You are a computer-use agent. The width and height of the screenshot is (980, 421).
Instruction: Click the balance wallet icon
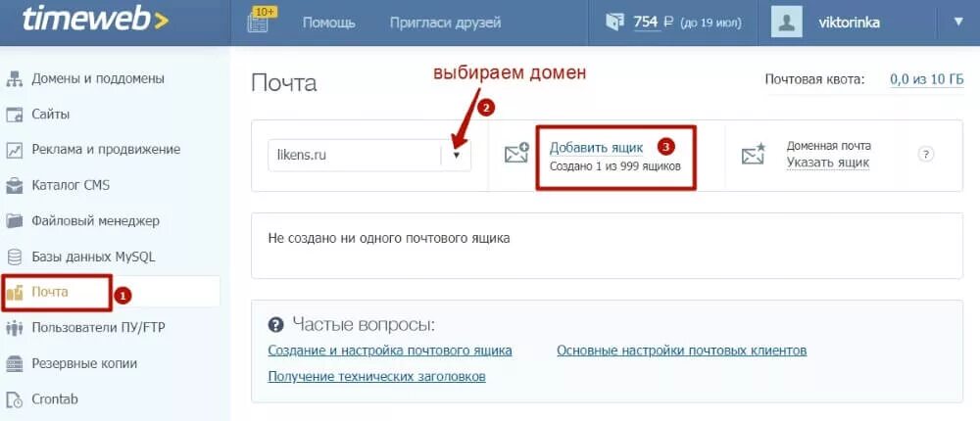coord(614,23)
